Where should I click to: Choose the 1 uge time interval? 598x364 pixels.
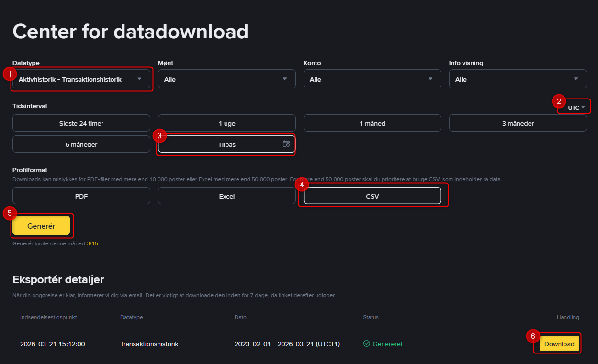226,123
